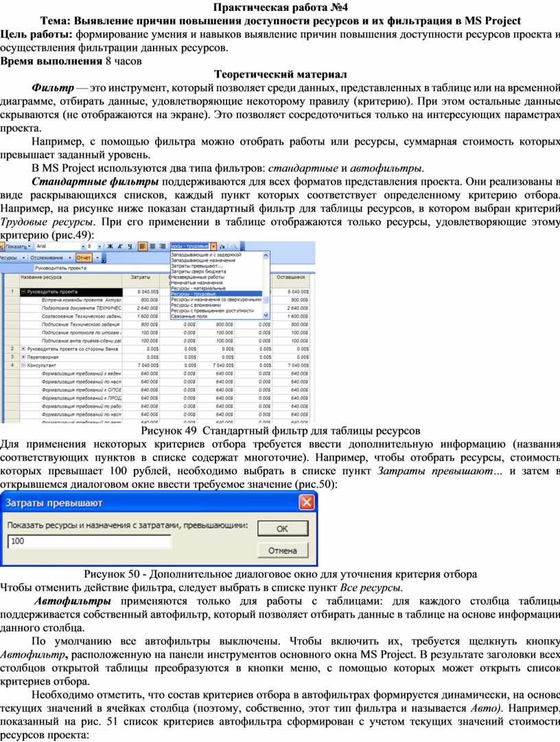Select the align left icon in toolbar
The height and width of the screenshot is (742, 560).
[x=142, y=246]
